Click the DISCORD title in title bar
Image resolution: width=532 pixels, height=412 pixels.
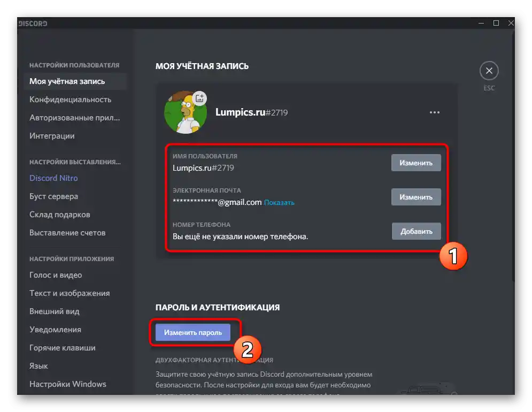(x=33, y=24)
